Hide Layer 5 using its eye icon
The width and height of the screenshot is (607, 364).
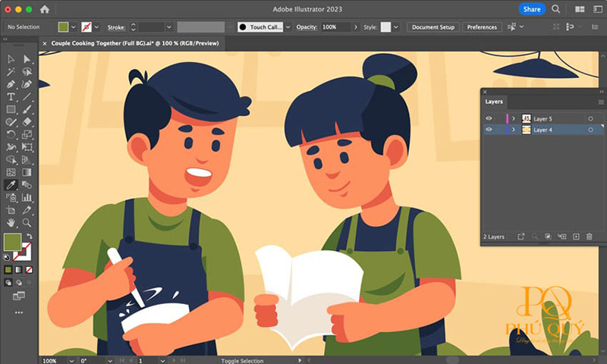pyautogui.click(x=489, y=119)
